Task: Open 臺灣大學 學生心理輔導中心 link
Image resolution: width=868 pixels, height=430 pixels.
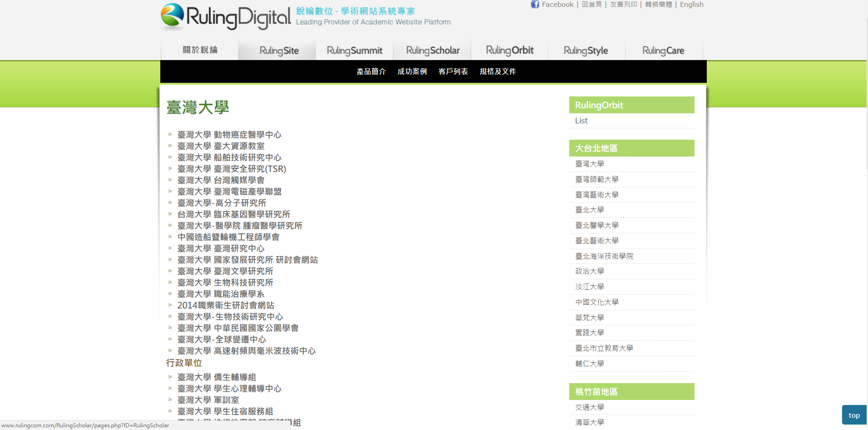Action: (x=230, y=389)
